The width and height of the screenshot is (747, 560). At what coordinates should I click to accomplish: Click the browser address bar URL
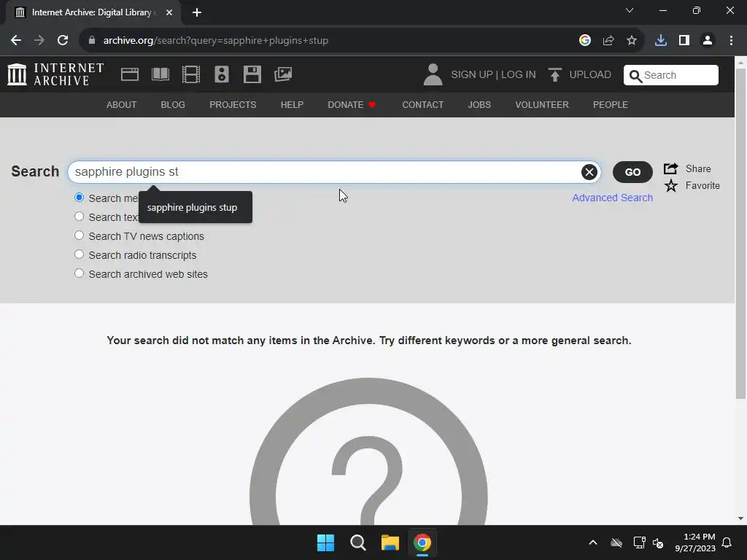(216, 41)
